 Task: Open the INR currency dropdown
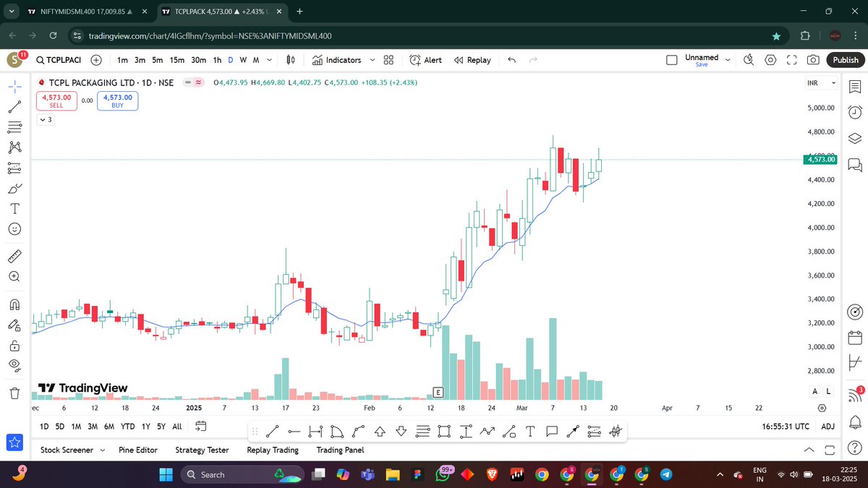(x=822, y=83)
